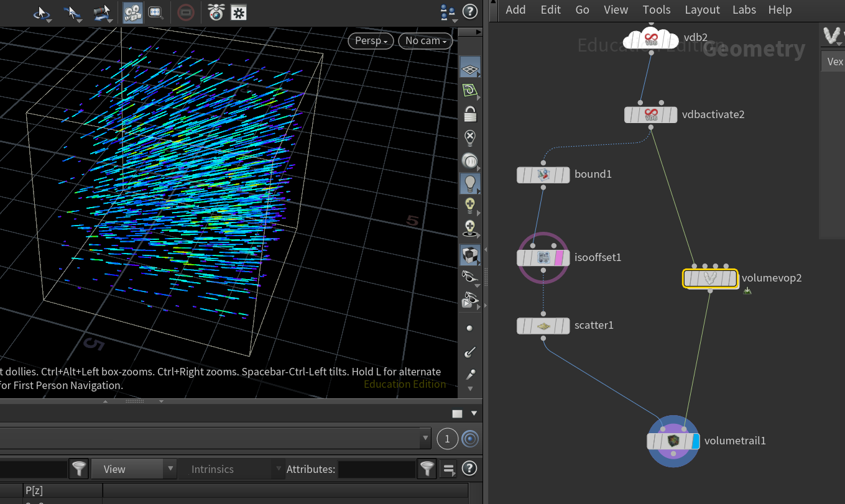Open the viewer layout people icon menu

click(x=448, y=12)
